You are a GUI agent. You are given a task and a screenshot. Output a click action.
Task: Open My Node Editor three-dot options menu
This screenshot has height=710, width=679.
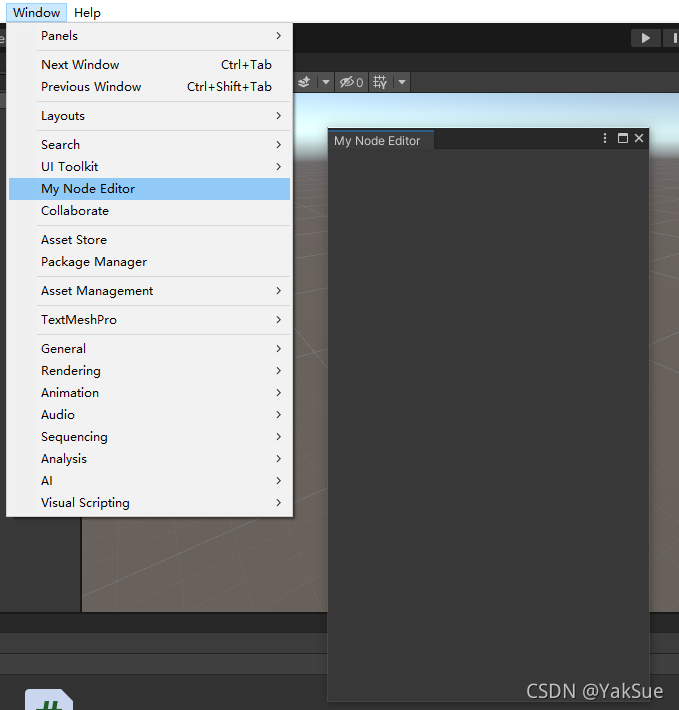pyautogui.click(x=605, y=139)
